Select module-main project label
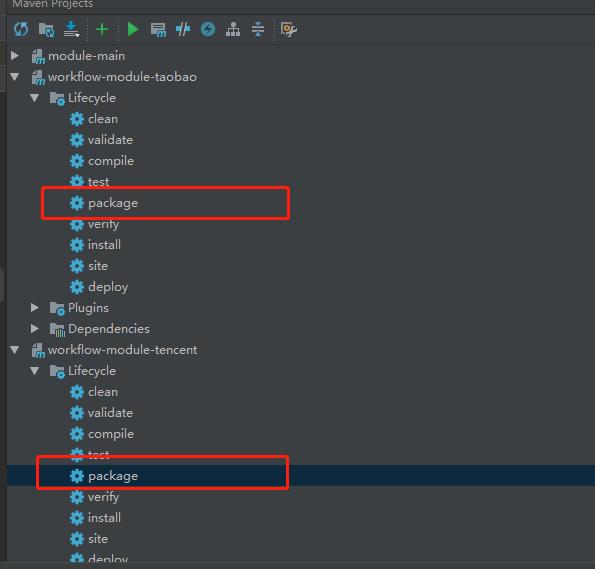The width and height of the screenshot is (595, 569). tap(86, 56)
